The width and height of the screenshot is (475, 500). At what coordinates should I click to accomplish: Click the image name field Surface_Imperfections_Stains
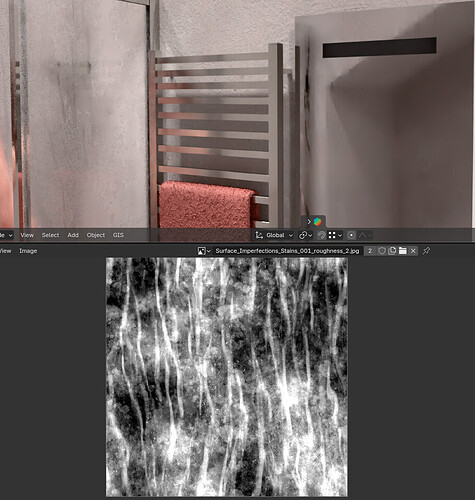click(287, 251)
